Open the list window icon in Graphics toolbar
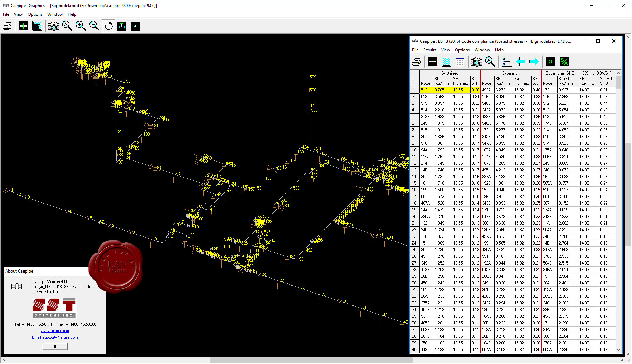 point(37,26)
